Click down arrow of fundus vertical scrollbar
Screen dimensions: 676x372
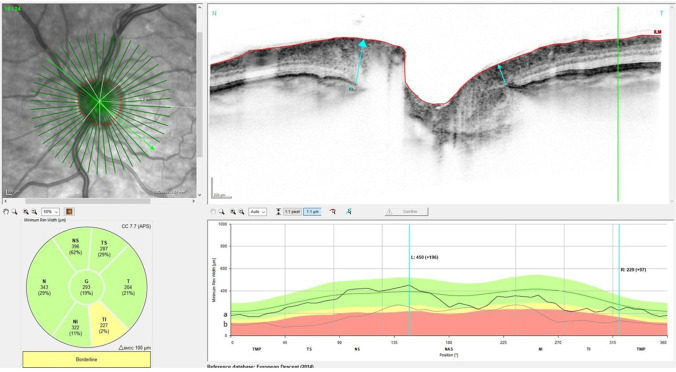199,195
